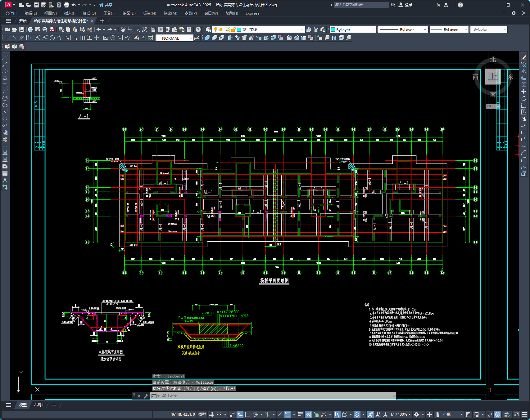Viewport: 530px width, 420px height.
Task: Toggle clean screen in status bar
Action: 516,414
